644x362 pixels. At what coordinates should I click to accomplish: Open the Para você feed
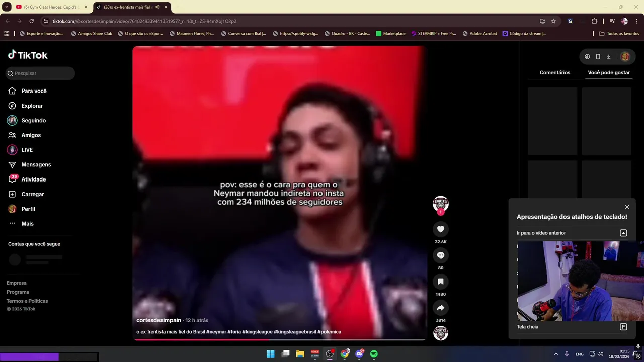(x=27, y=91)
